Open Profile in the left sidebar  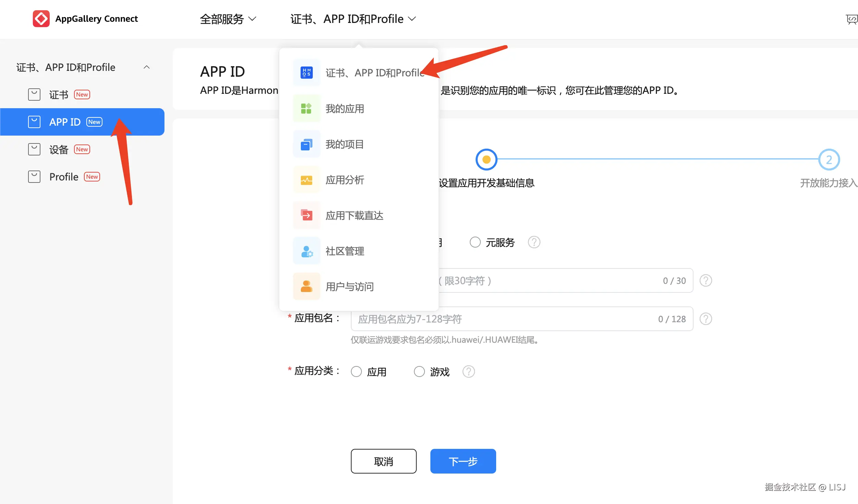coord(64,177)
